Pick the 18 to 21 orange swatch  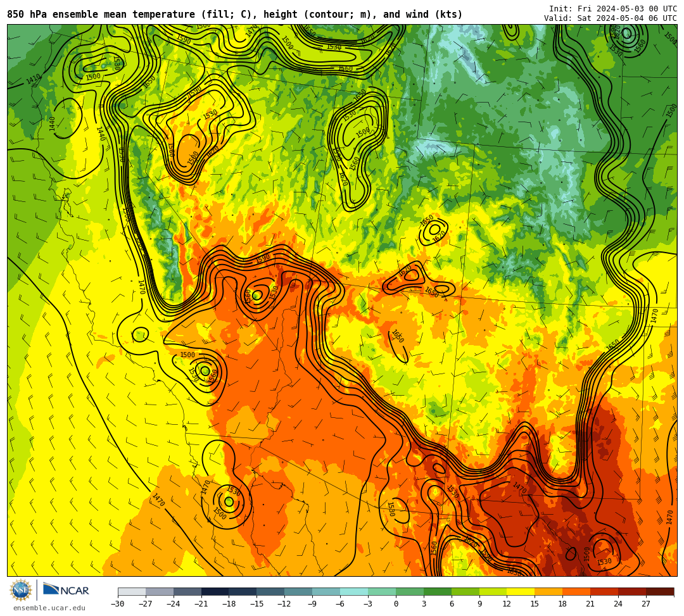(x=577, y=591)
